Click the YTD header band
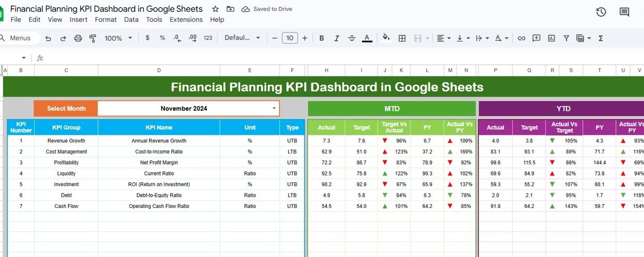This screenshot has height=257, width=644. tap(562, 109)
